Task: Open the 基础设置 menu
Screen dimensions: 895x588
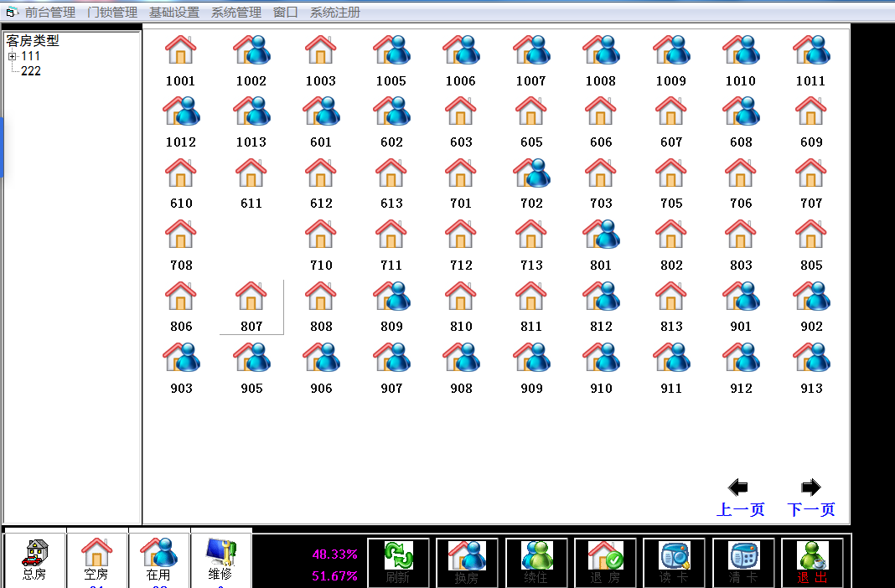Action: click(174, 12)
